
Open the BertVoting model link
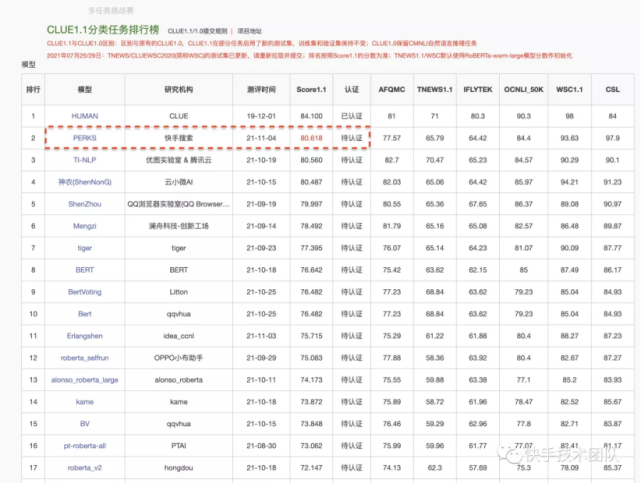tap(85, 292)
